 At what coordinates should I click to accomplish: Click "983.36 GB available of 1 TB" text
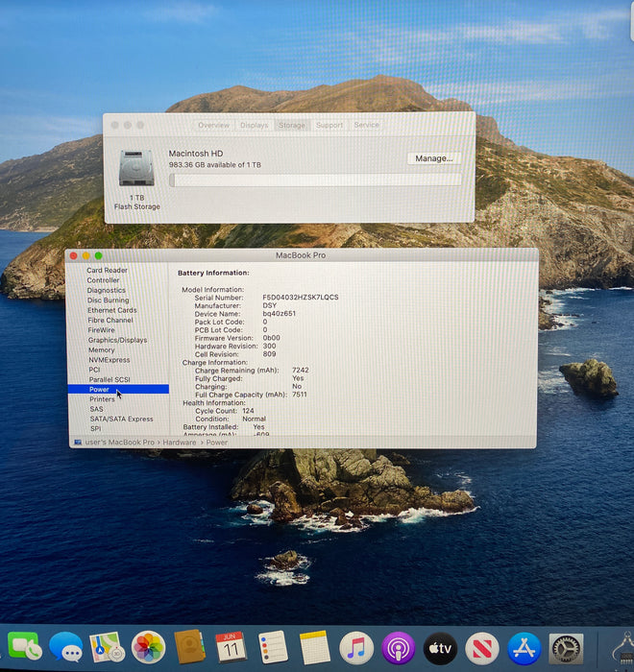point(214,165)
